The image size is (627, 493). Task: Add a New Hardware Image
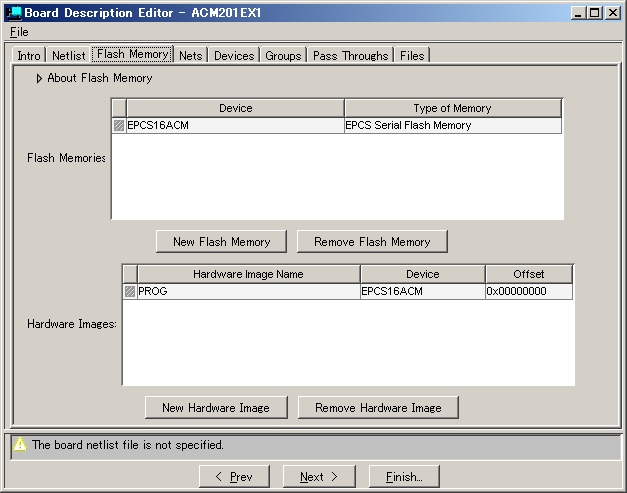215,408
